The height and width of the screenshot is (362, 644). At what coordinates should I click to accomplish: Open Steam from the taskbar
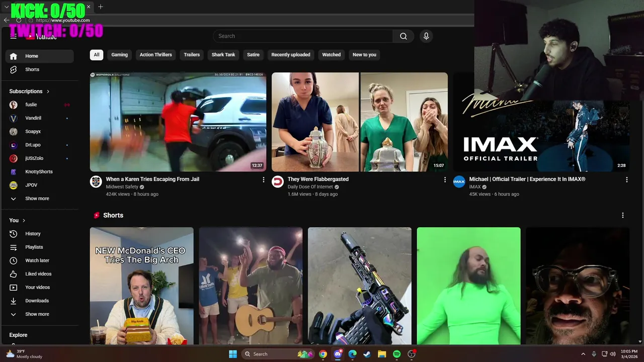pos(367,354)
